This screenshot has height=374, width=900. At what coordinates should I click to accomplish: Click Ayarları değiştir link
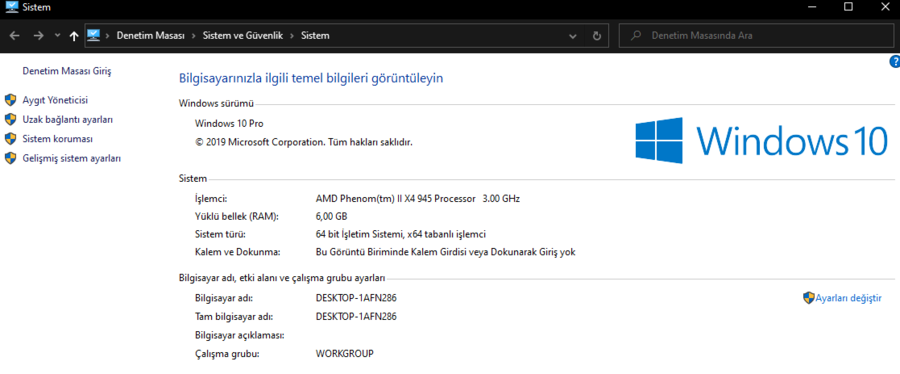pyautogui.click(x=848, y=298)
